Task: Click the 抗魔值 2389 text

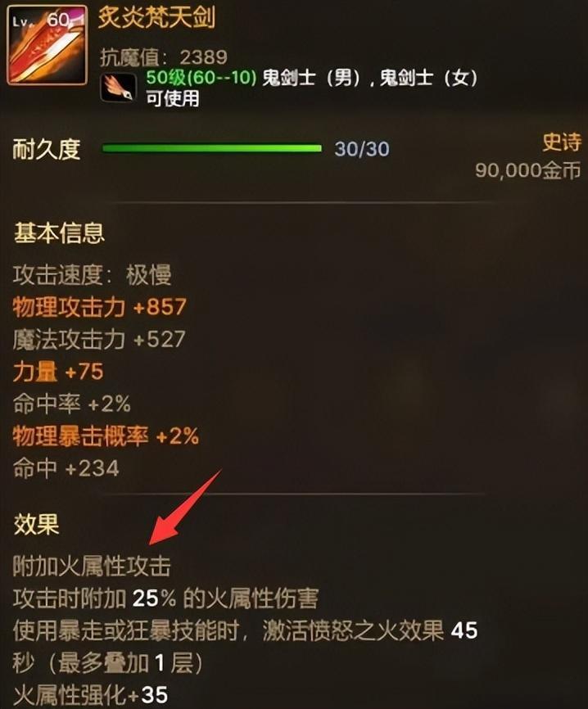Action: 164,57
